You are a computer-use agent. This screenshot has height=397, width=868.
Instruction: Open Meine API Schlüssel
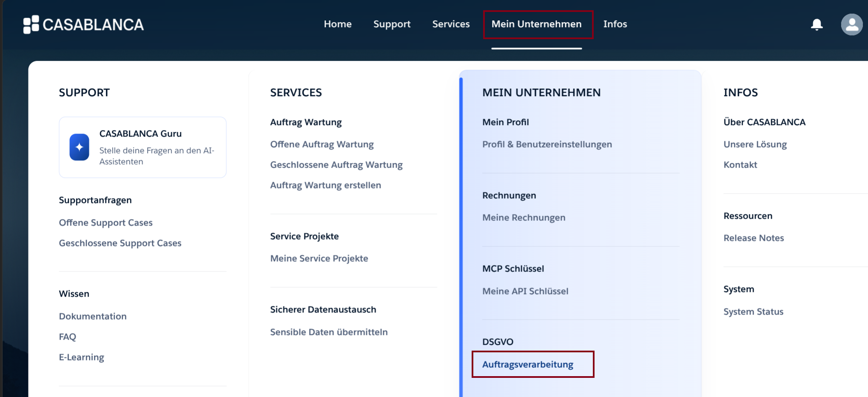[525, 291]
